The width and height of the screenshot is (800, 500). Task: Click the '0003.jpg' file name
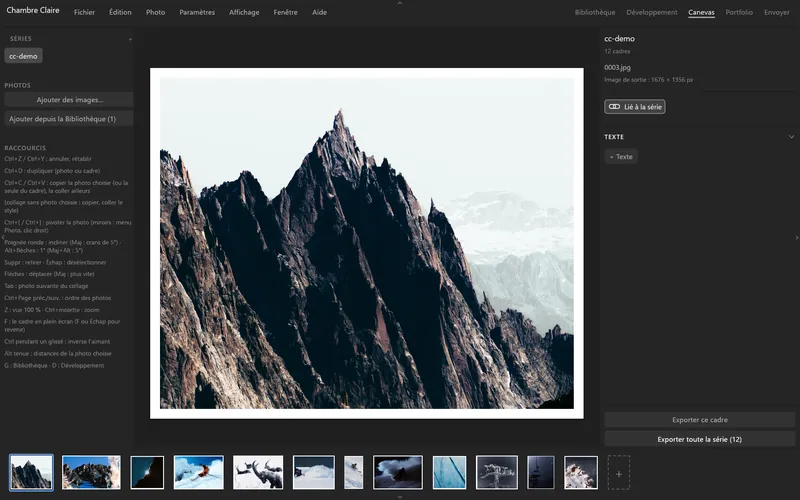(617, 67)
